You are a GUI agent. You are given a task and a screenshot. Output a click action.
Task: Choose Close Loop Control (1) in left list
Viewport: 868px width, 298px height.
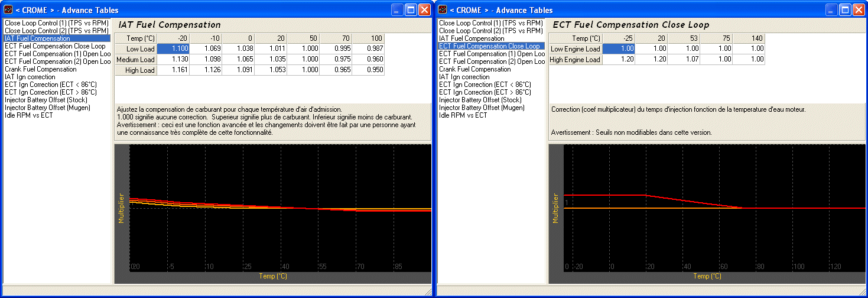coord(57,23)
